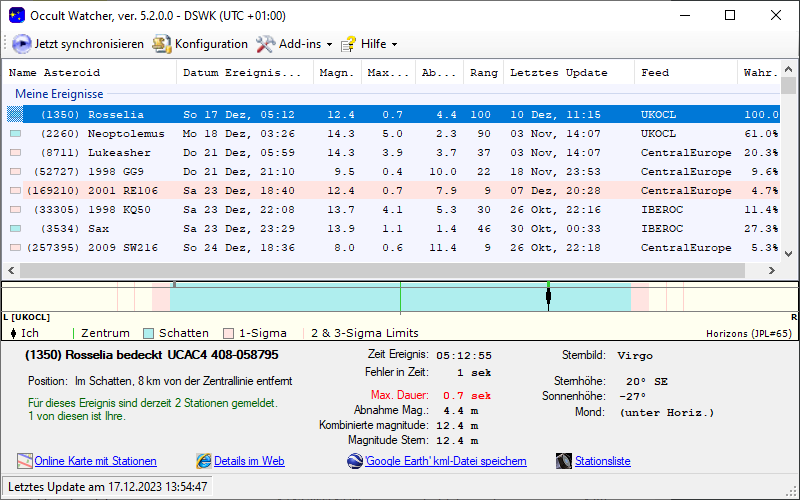Open the Hilfe dropdown arrow
The height and width of the screenshot is (500, 800).
point(394,45)
